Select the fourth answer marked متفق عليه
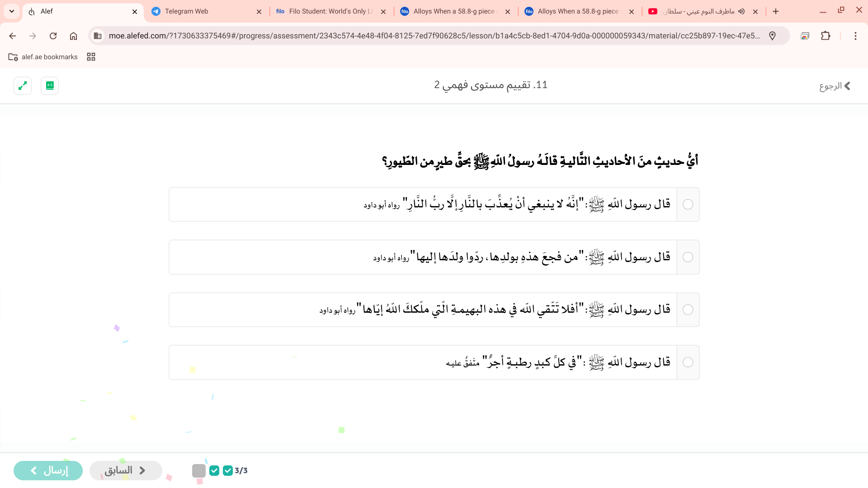The image size is (868, 488). pos(688,362)
